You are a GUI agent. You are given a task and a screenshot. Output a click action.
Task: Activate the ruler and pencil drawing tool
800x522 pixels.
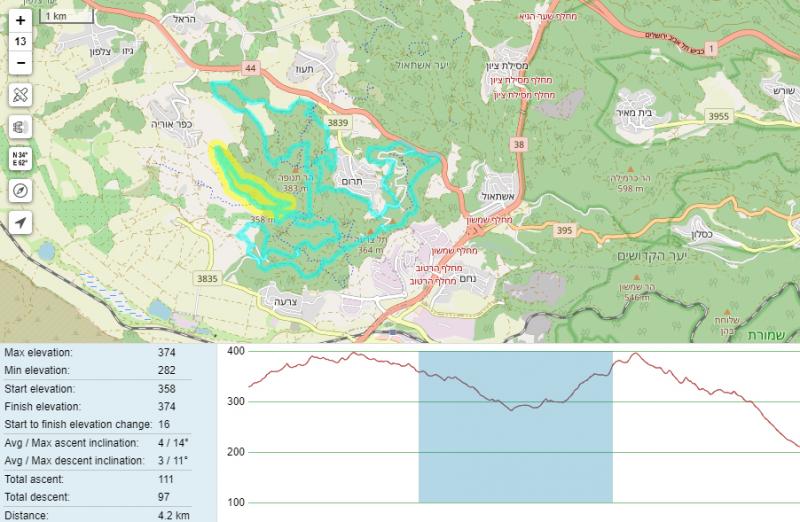20,96
